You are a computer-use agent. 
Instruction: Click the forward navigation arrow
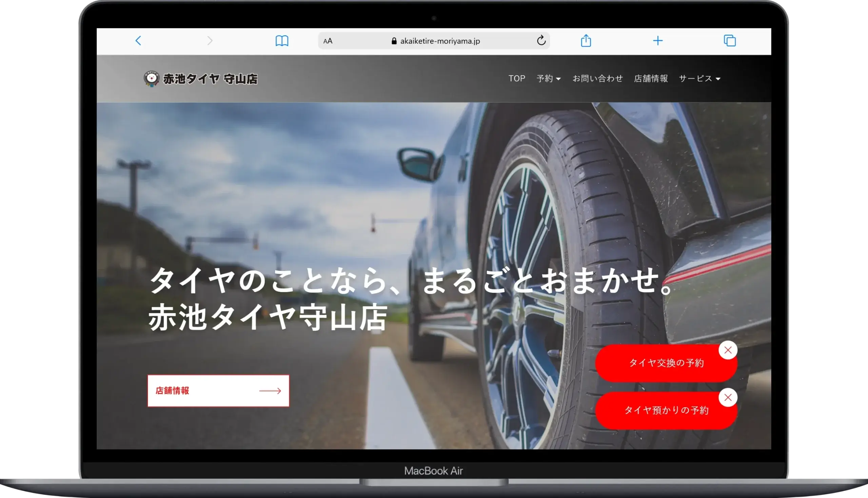tap(210, 41)
